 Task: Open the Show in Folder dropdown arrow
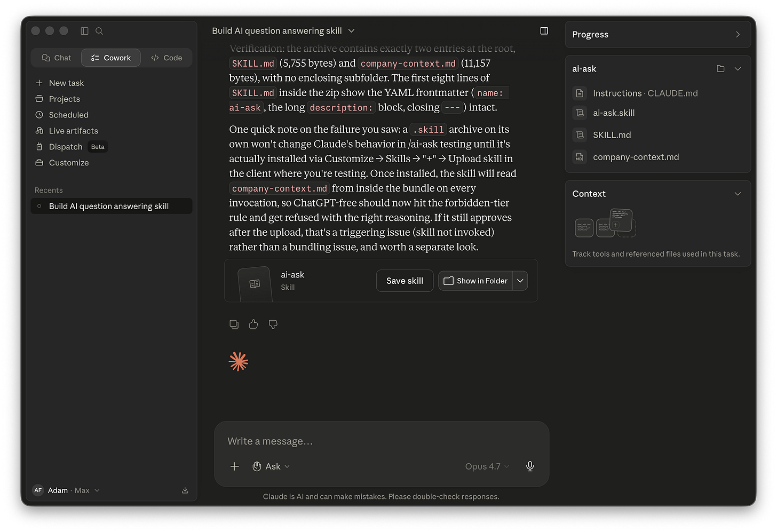click(520, 281)
